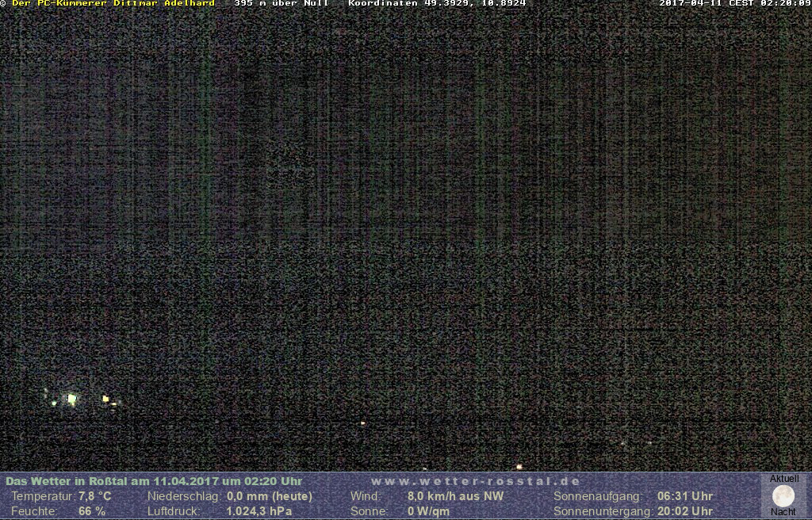812x520 pixels.
Task: Click the Sonnenaufgang 06:31 Uhr time
Action: (685, 496)
